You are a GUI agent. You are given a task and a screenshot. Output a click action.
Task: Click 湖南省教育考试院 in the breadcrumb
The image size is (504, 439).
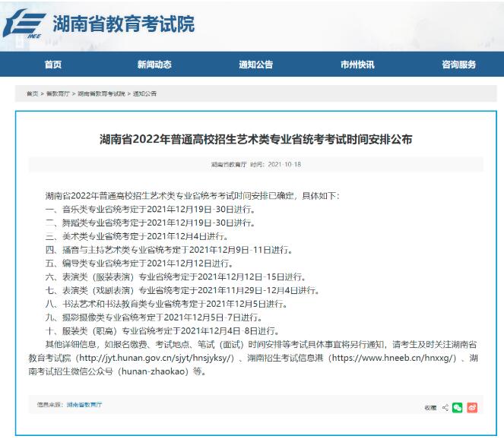(101, 93)
